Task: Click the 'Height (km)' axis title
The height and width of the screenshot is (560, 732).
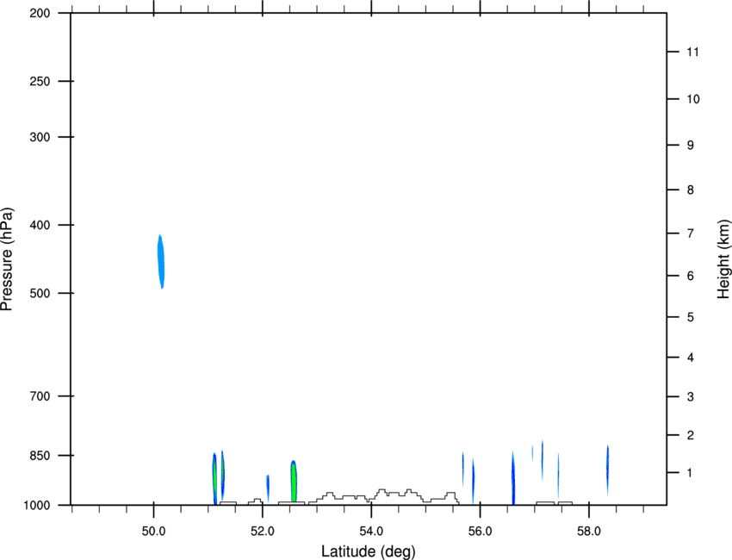Action: point(723,258)
